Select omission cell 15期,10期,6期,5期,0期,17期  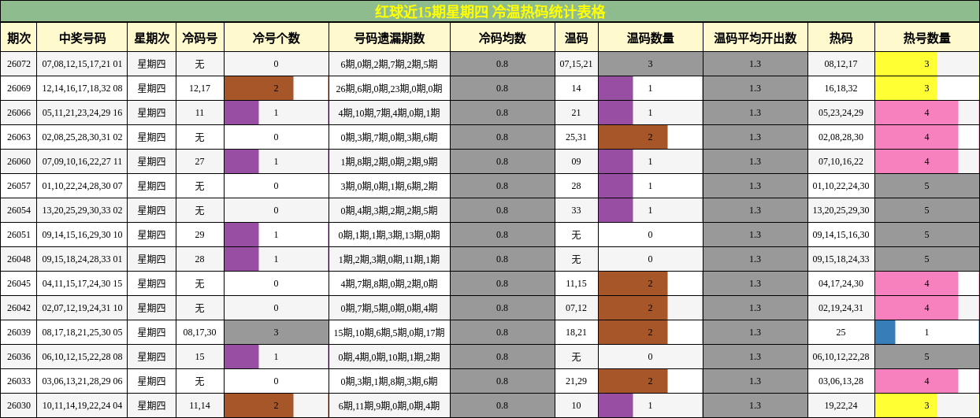click(389, 332)
